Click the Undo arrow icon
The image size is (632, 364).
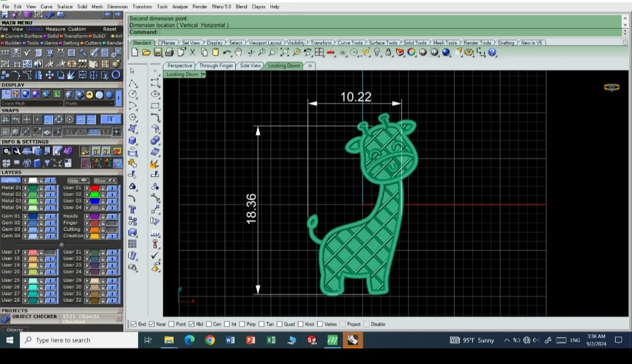click(227, 53)
